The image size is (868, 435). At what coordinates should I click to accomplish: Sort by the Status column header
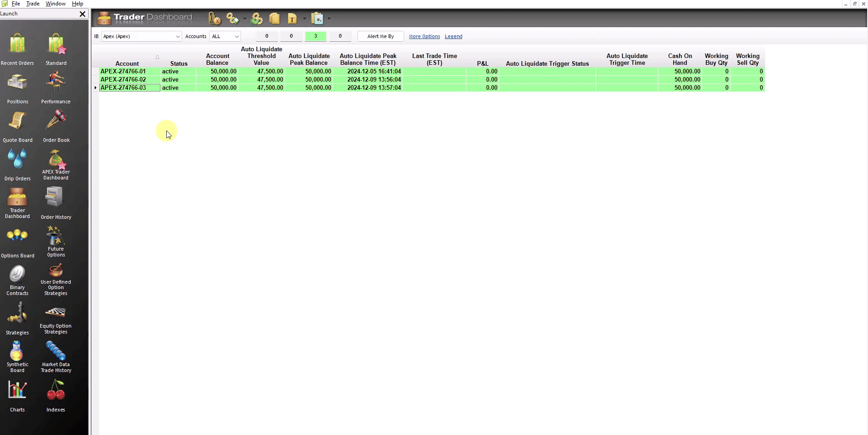pos(179,63)
